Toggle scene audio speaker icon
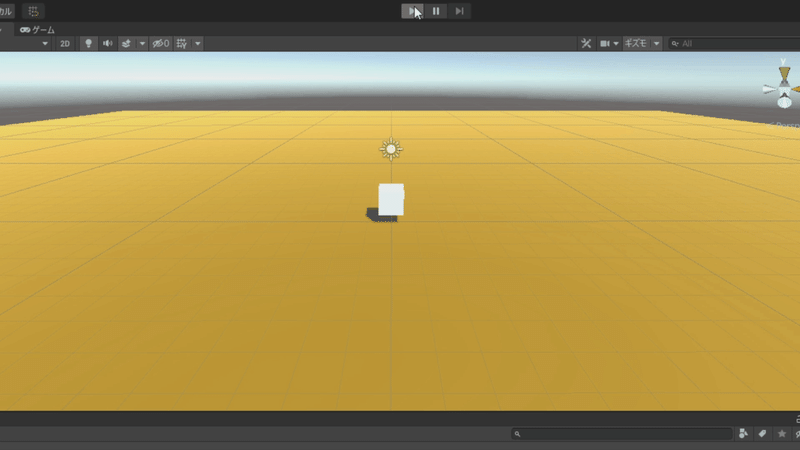The height and width of the screenshot is (450, 800). coord(107,44)
